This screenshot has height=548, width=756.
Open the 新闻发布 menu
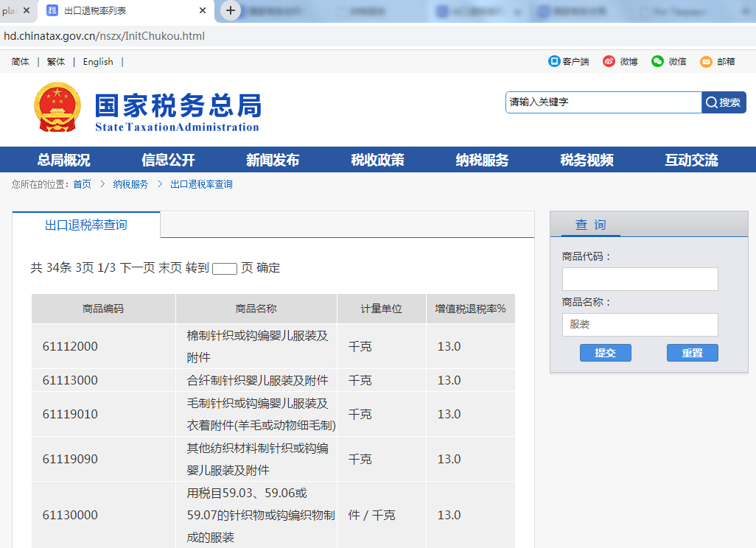[273, 160]
